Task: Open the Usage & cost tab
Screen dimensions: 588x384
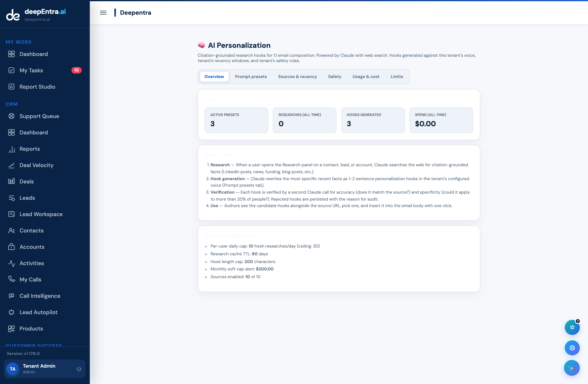Action: (366, 77)
